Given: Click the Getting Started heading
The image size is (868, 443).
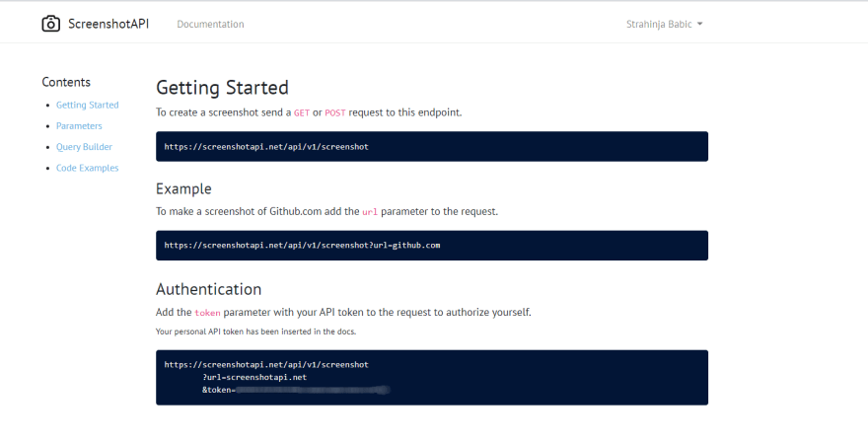Looking at the screenshot, I should click(222, 88).
